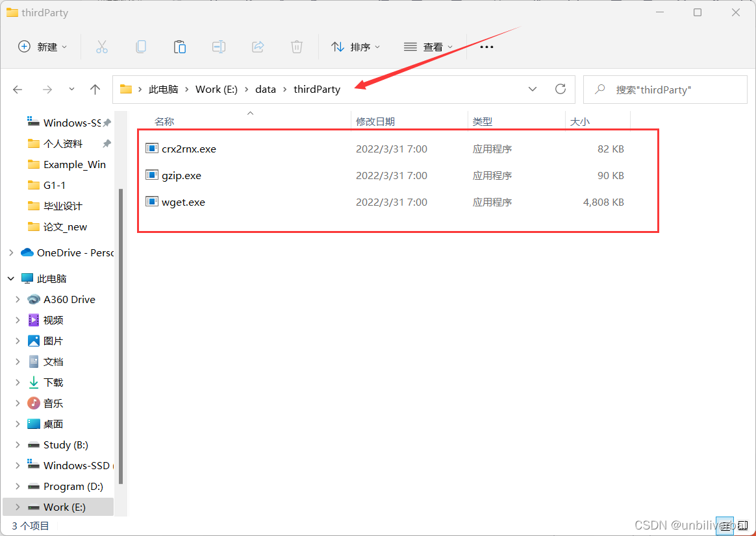
Task: Click 3 个项目 in the status bar
Action: pyautogui.click(x=31, y=526)
